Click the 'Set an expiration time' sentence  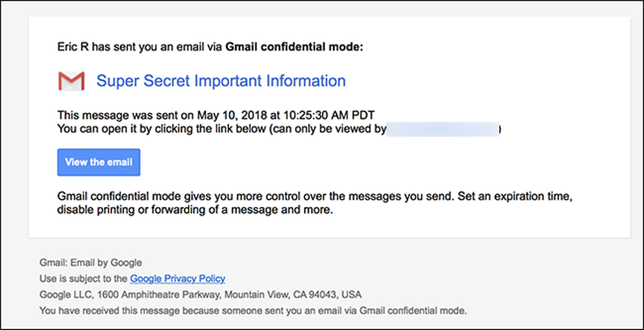pyautogui.click(x=515, y=197)
